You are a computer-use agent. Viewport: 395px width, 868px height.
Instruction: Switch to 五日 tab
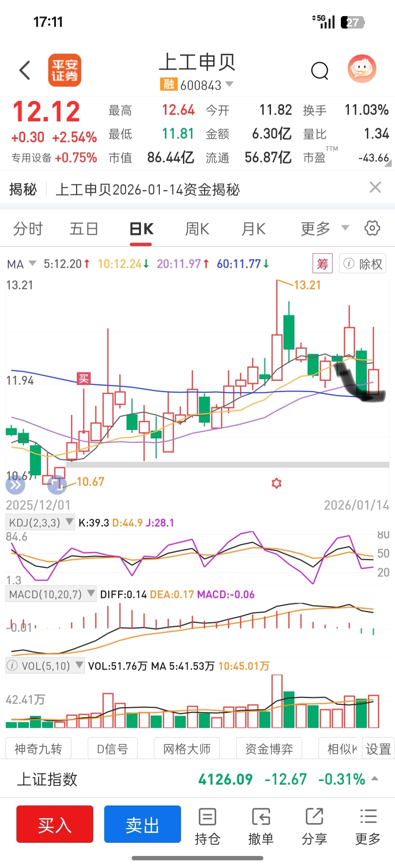[84, 229]
